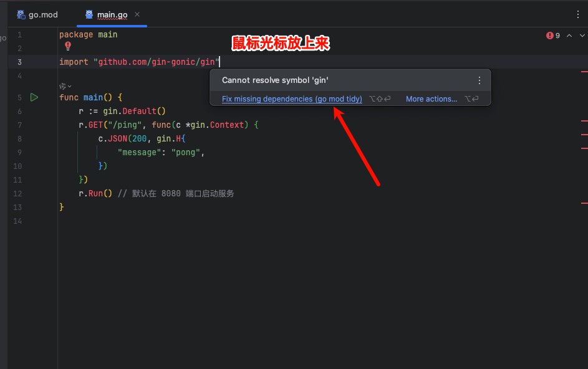
Task: Go to next highlighted error arrow
Action: point(582,36)
